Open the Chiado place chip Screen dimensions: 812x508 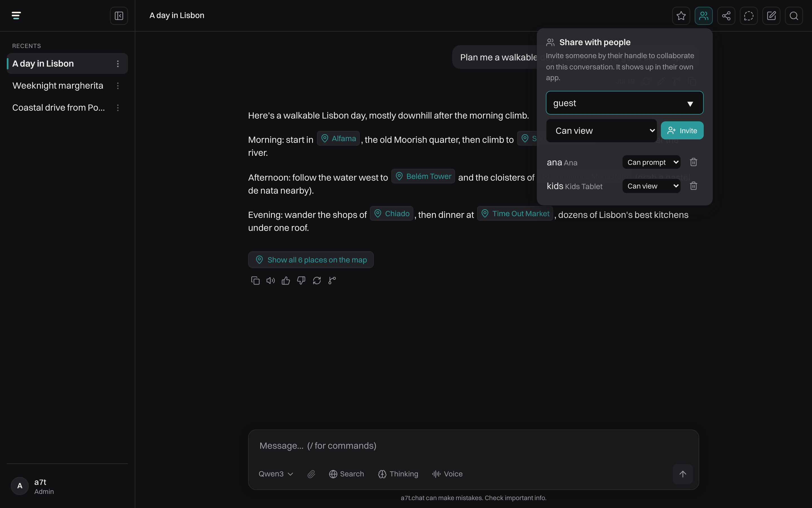click(391, 213)
